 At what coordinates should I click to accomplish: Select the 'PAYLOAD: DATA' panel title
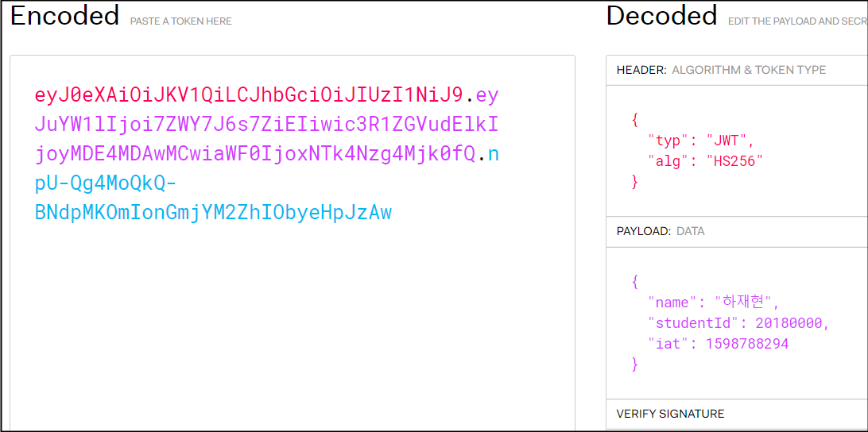tap(660, 231)
